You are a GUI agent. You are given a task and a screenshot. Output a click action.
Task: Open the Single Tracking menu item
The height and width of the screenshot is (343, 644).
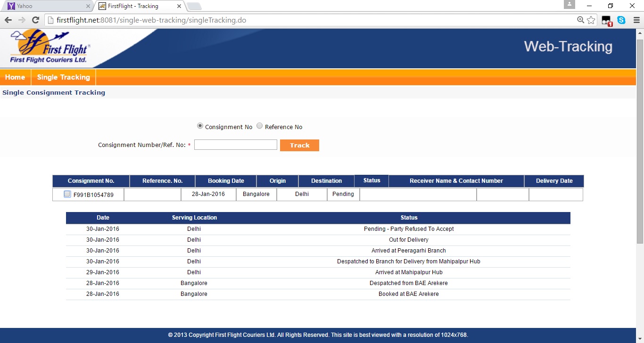coord(63,77)
